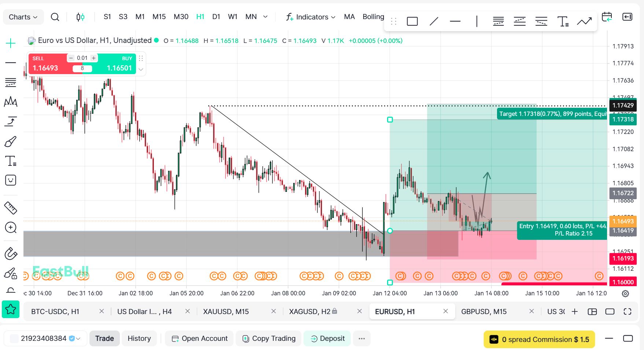Image resolution: width=644 pixels, height=350 pixels.
Task: Switch to the M15 timeframe
Action: 159,17
